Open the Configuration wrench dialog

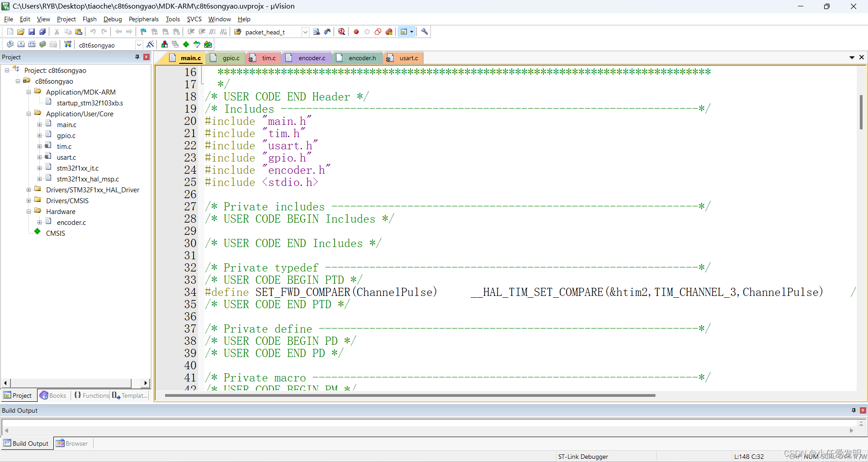click(425, 32)
